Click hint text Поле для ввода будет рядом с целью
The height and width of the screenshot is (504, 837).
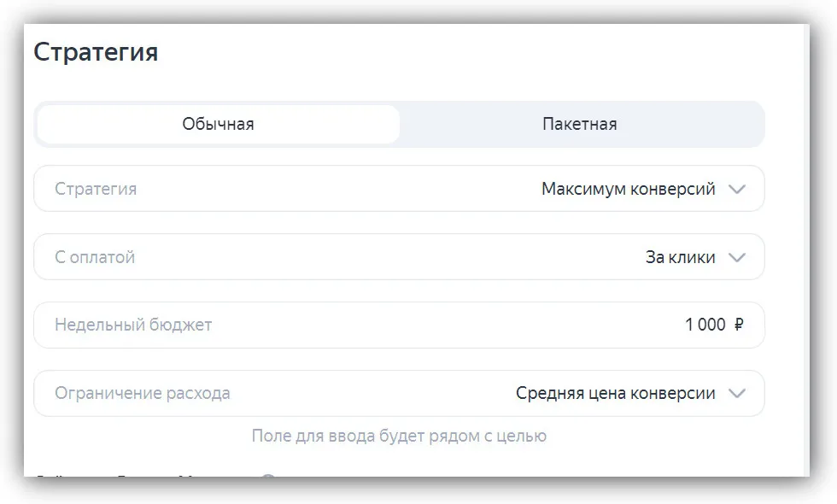click(x=400, y=436)
